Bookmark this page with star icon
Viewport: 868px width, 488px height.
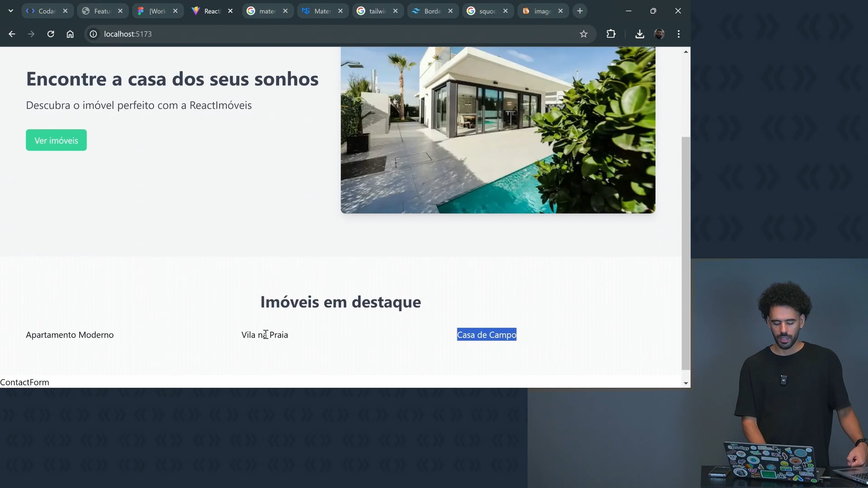pos(584,34)
